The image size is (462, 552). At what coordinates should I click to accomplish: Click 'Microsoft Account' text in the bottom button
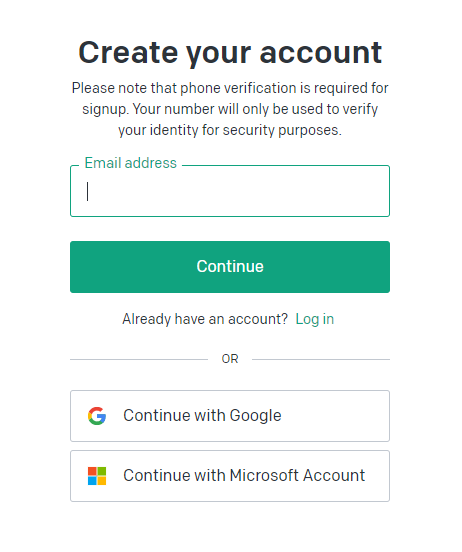pyautogui.click(x=297, y=476)
